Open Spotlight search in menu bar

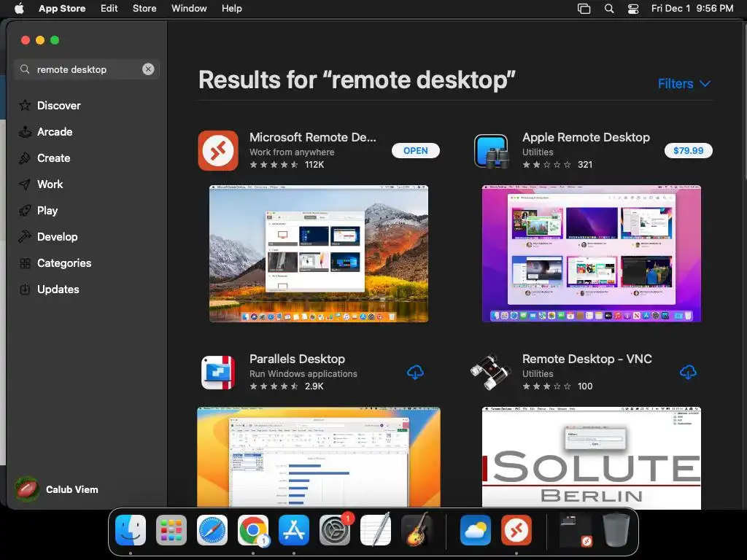pyautogui.click(x=609, y=9)
